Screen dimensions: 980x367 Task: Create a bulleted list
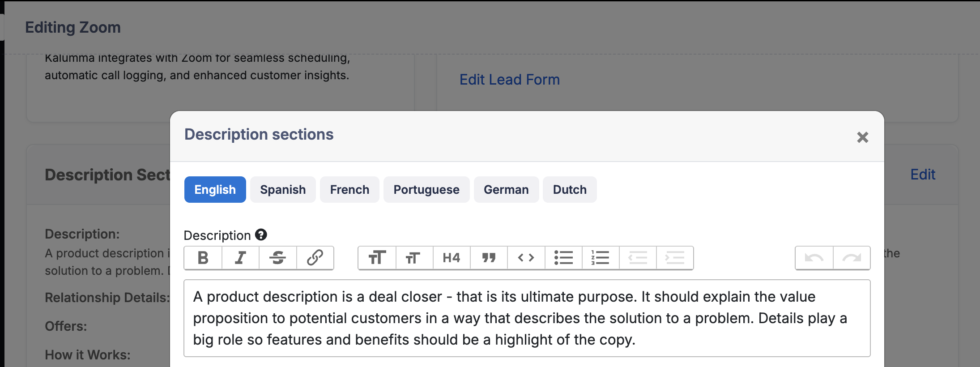[x=563, y=258]
